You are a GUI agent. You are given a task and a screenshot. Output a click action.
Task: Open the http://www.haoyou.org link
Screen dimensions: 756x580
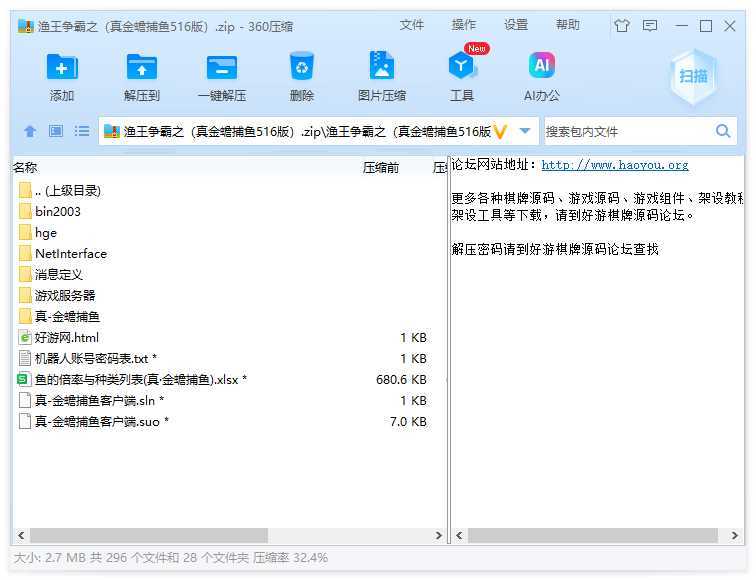(x=614, y=165)
